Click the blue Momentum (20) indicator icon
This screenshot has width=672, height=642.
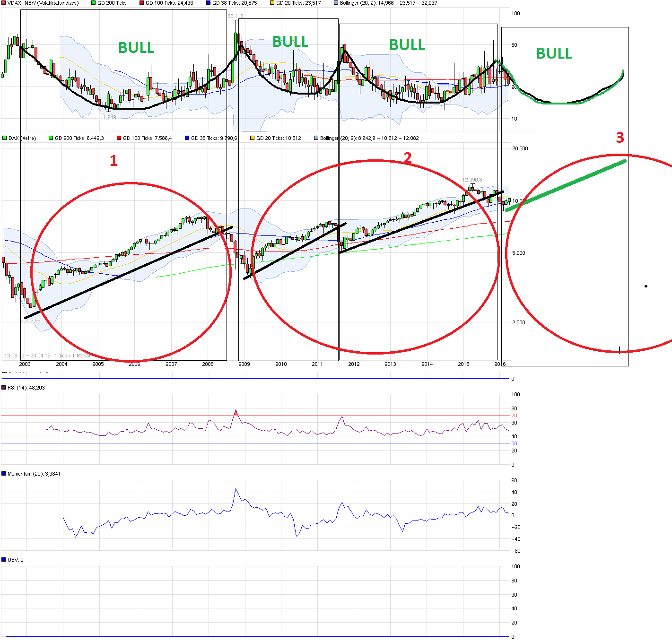click(3, 473)
